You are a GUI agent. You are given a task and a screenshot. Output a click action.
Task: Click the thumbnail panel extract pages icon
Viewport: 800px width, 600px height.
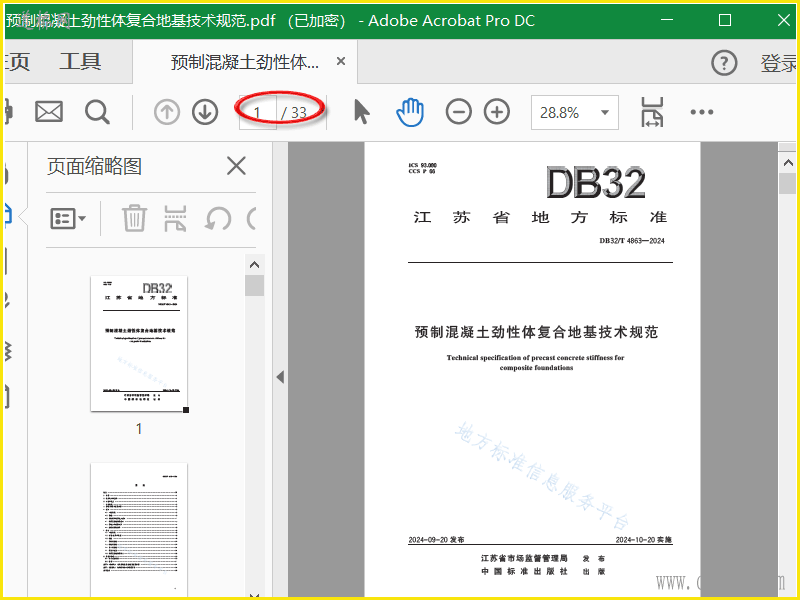(x=175, y=218)
